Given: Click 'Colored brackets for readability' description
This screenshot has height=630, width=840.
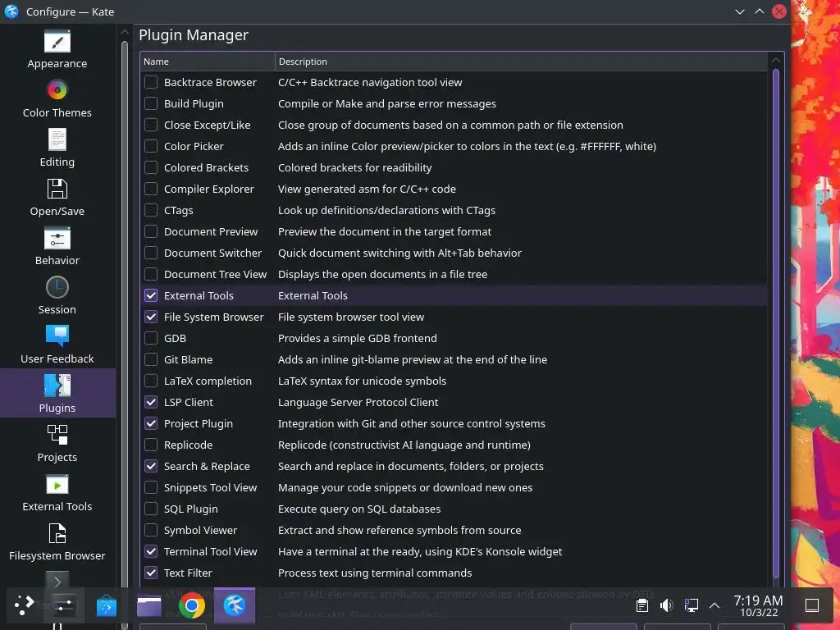Looking at the screenshot, I should click(354, 167).
